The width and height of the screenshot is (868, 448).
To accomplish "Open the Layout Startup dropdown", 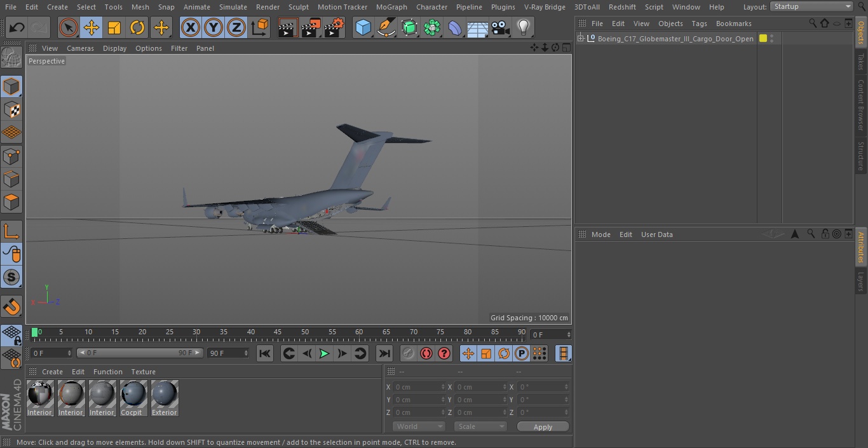I will [811, 6].
